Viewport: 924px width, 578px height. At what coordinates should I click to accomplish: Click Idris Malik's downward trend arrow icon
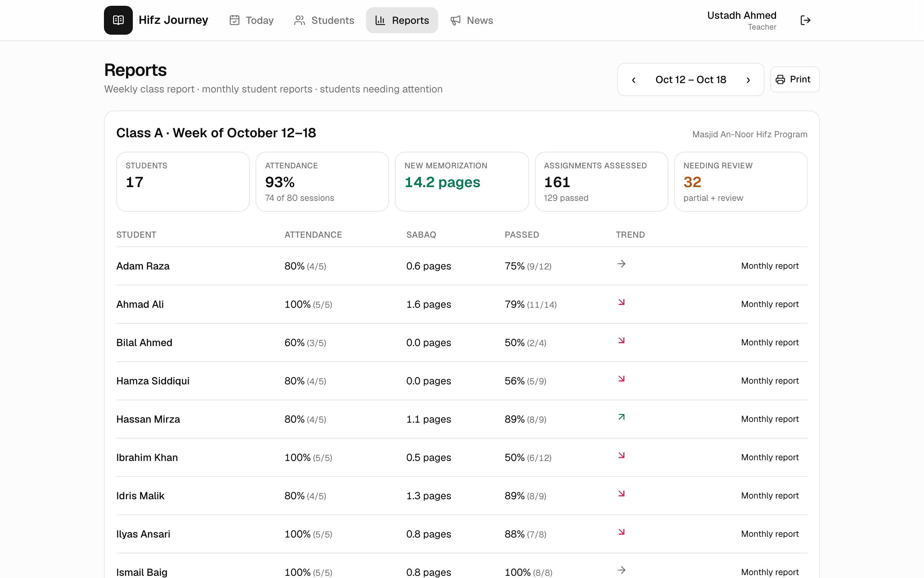(621, 493)
